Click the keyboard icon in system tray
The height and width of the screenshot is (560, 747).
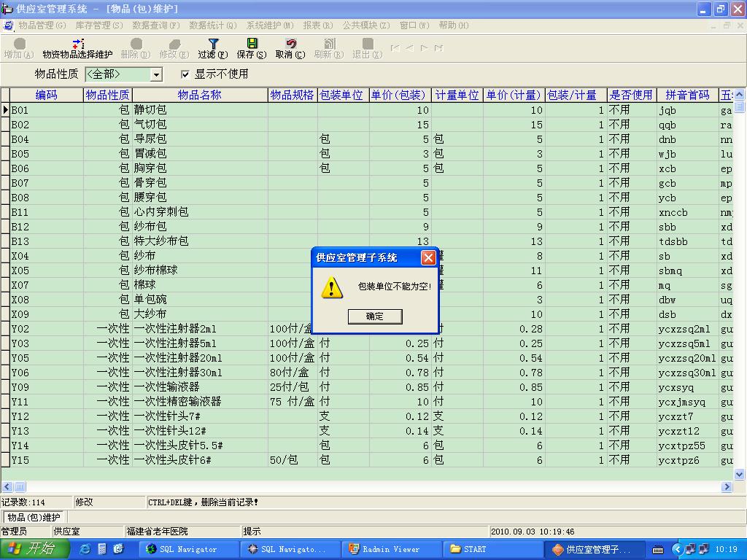coord(658,550)
